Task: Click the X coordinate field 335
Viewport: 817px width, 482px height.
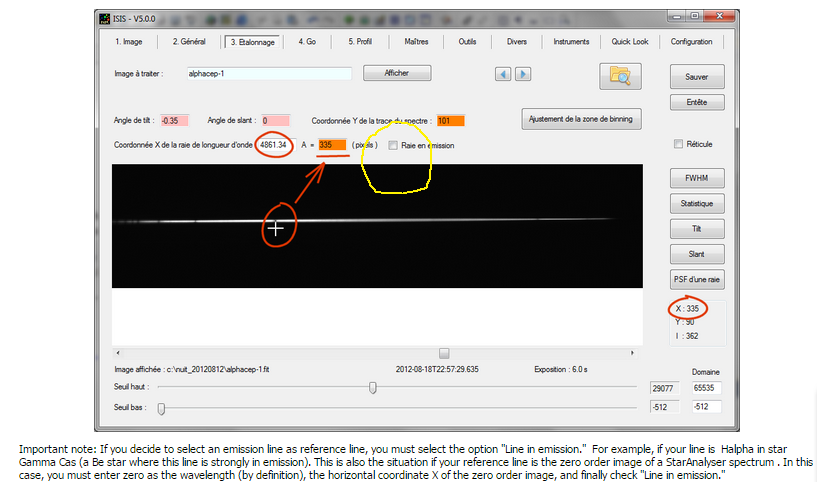Action: tap(332, 145)
